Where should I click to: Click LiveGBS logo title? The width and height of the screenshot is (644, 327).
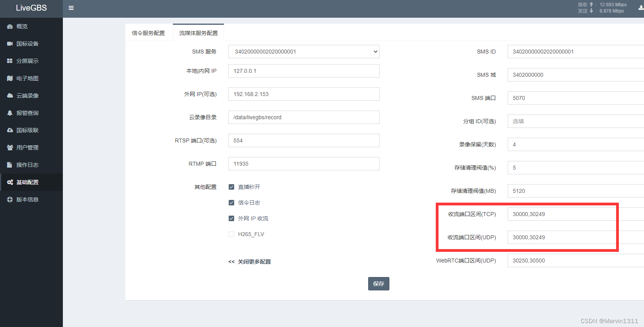[31, 8]
